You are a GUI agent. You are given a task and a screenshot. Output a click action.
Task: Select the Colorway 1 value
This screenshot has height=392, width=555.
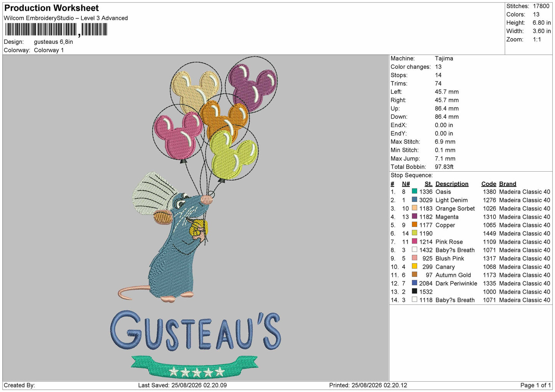49,50
